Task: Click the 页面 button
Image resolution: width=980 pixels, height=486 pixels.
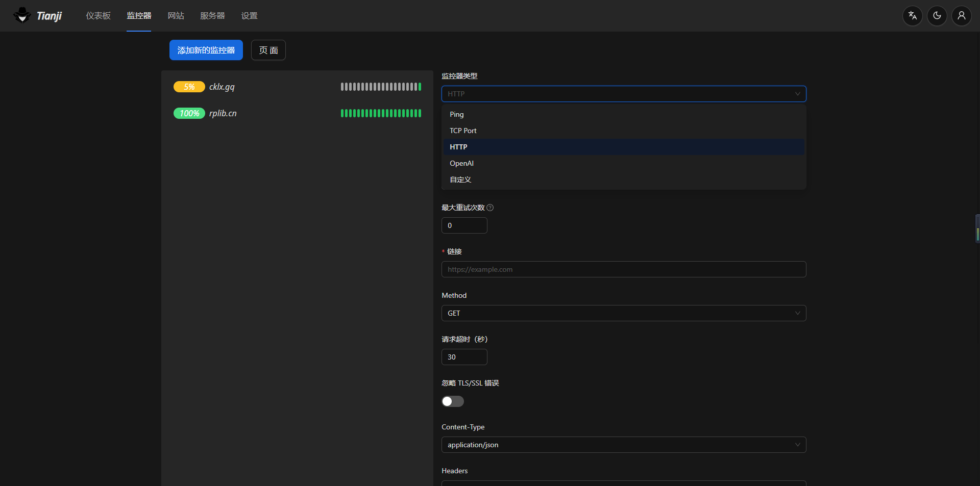Action: (268, 50)
